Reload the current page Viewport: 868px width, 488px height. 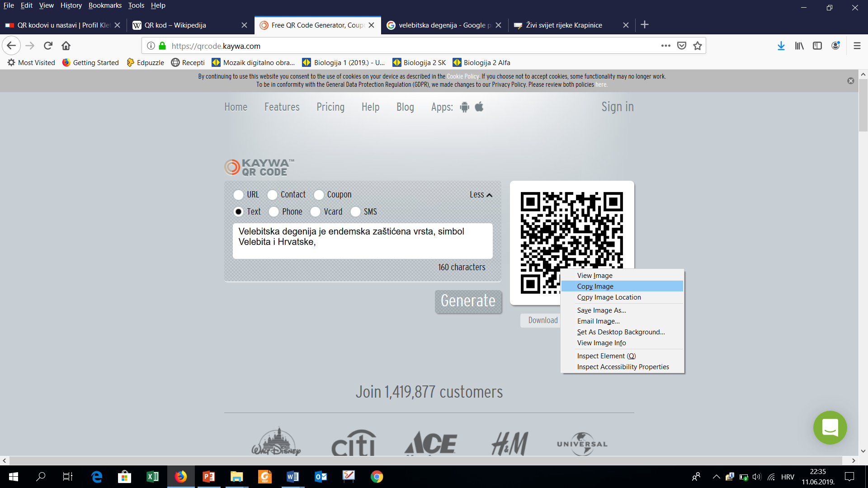pyautogui.click(x=48, y=46)
